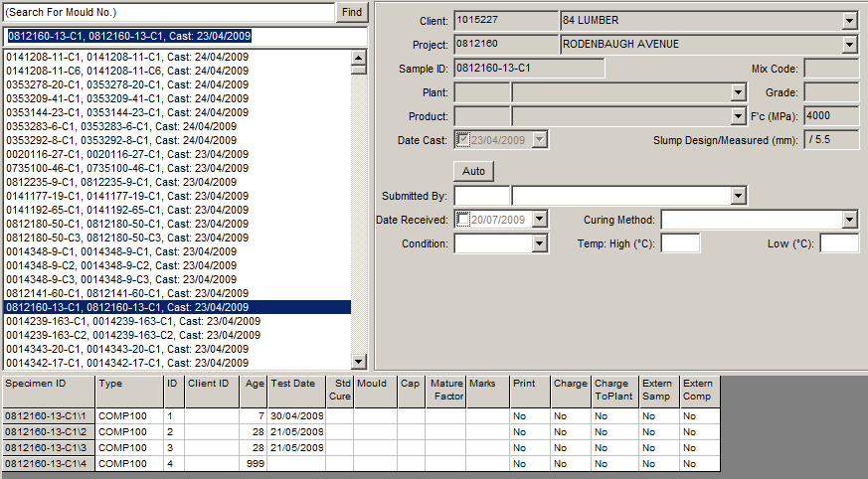Select specimen row 0812160-13-C1\1

(48, 415)
